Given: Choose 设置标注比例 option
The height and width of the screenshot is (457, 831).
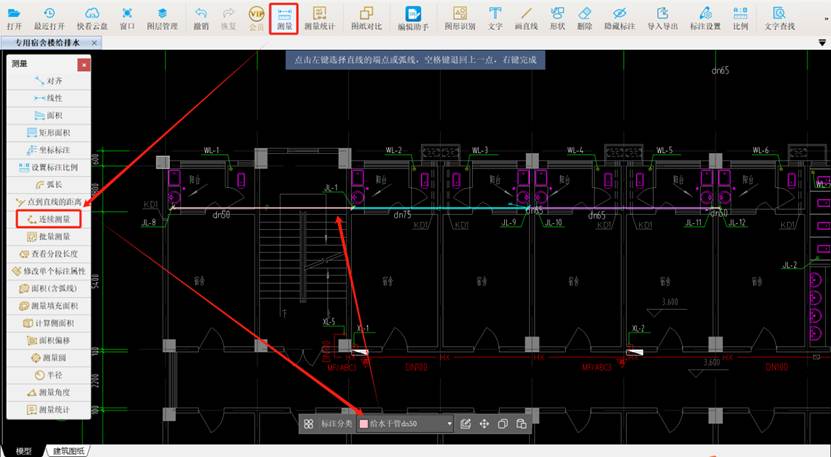Looking at the screenshot, I should [49, 167].
